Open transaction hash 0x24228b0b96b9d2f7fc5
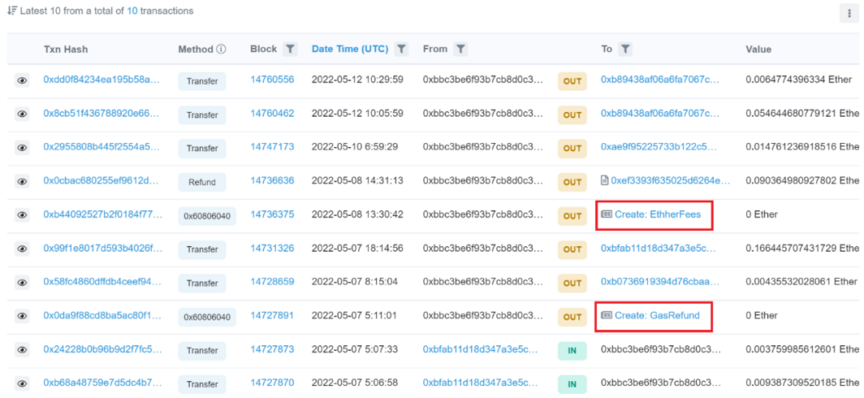 [x=103, y=349]
